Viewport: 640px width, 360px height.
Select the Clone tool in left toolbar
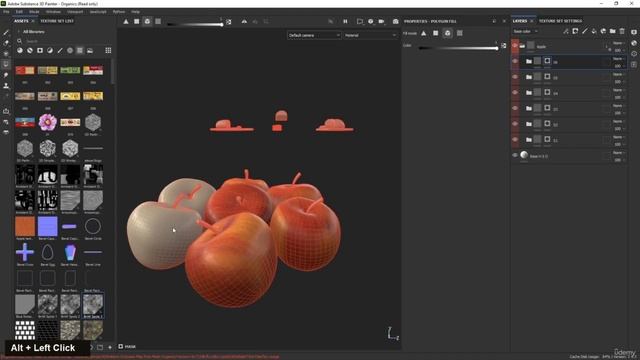6,86
